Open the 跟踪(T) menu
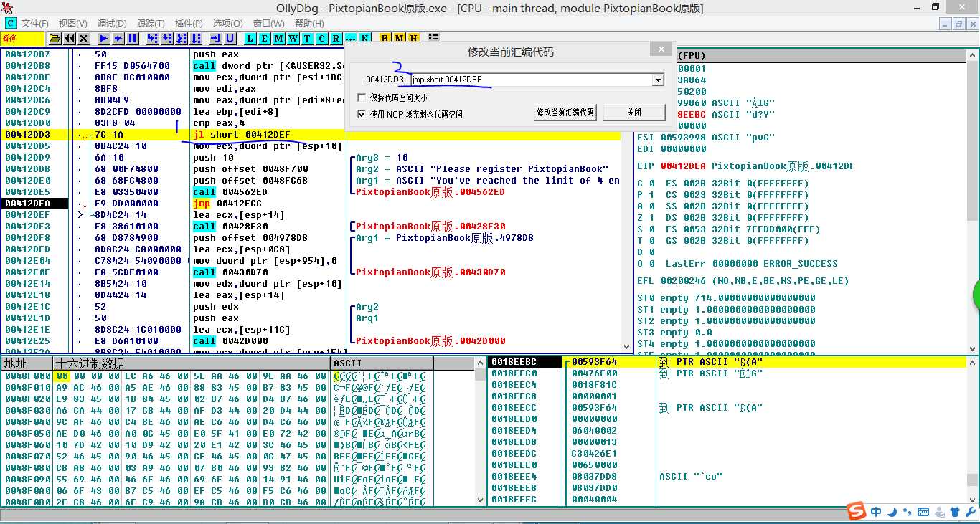Screen dimensions: 980x524 [x=151, y=23]
